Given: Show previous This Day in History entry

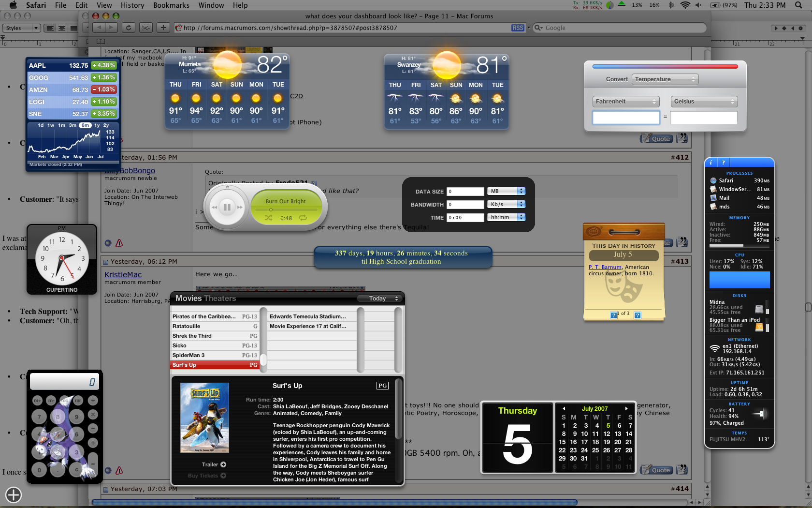Looking at the screenshot, I should click(x=614, y=315).
